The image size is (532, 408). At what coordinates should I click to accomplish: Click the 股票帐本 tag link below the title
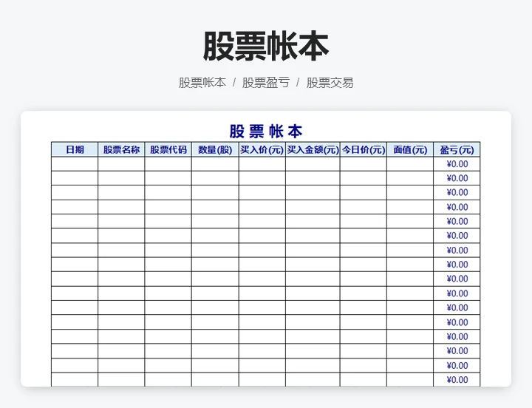coord(202,83)
